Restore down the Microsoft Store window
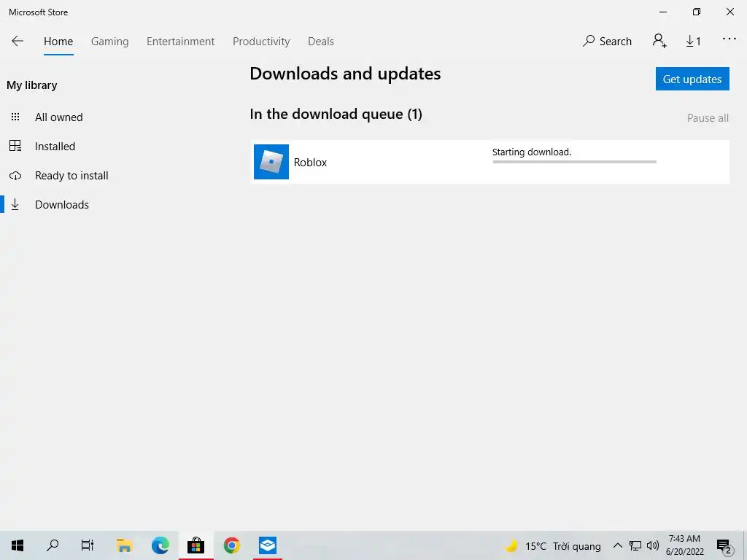The width and height of the screenshot is (747, 560). [x=697, y=12]
